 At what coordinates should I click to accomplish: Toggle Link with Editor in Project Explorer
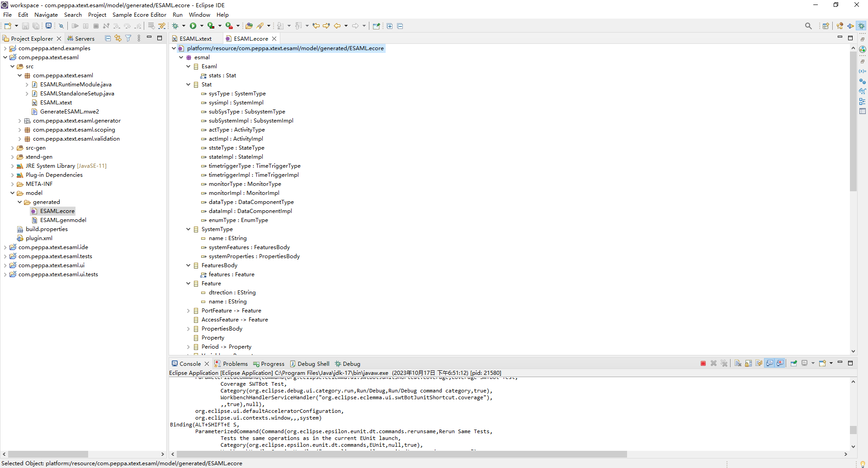pos(118,38)
